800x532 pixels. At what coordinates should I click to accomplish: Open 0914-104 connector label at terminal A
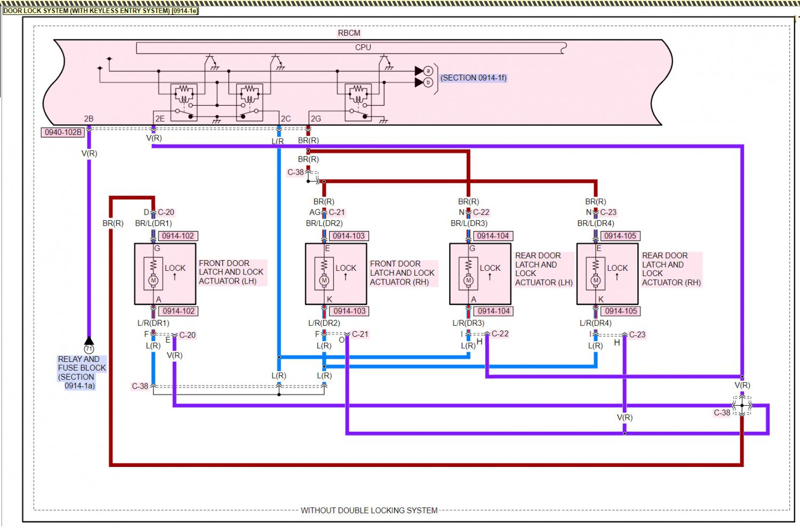pos(494,311)
